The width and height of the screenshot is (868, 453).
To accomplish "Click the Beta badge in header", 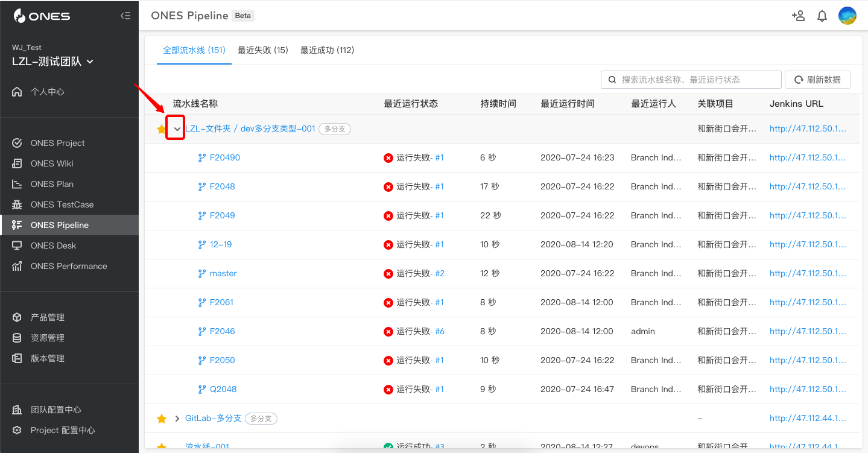I will tap(243, 16).
